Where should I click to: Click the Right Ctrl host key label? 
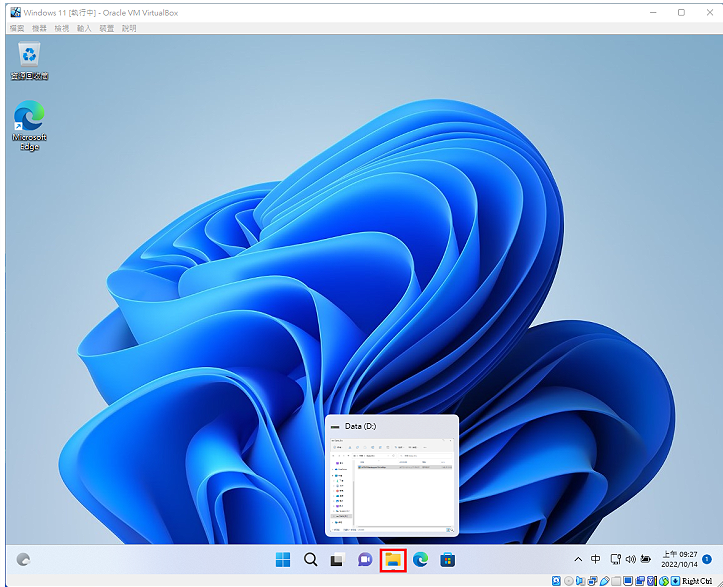click(697, 581)
